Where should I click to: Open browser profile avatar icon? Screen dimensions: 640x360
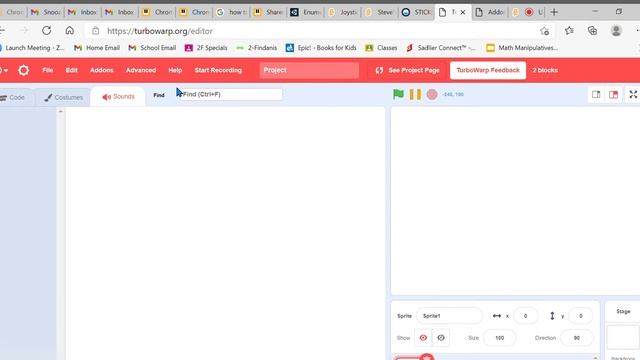616,31
